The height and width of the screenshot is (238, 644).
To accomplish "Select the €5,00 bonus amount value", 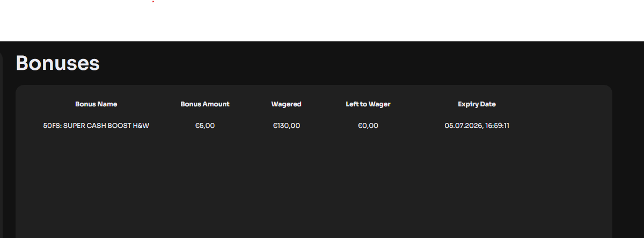I will (x=205, y=126).
